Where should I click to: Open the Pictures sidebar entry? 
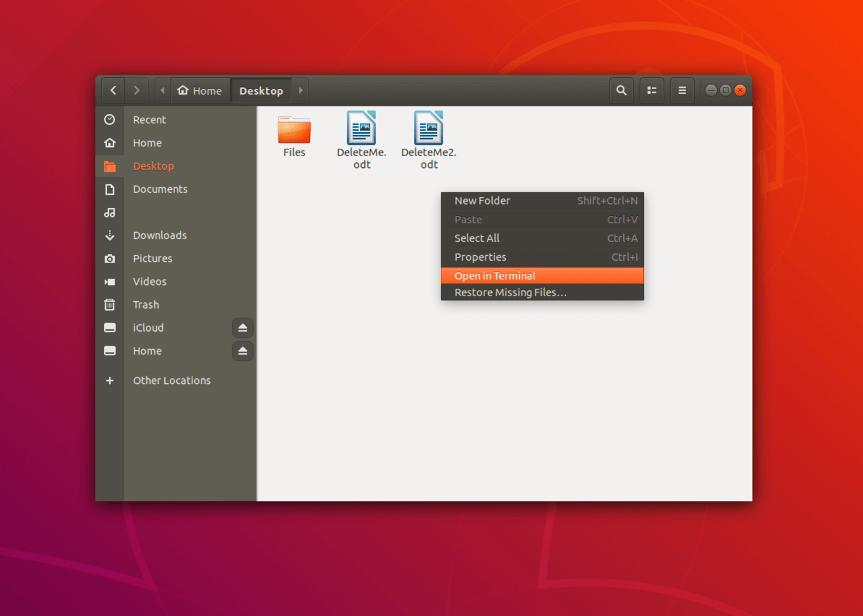pos(152,258)
